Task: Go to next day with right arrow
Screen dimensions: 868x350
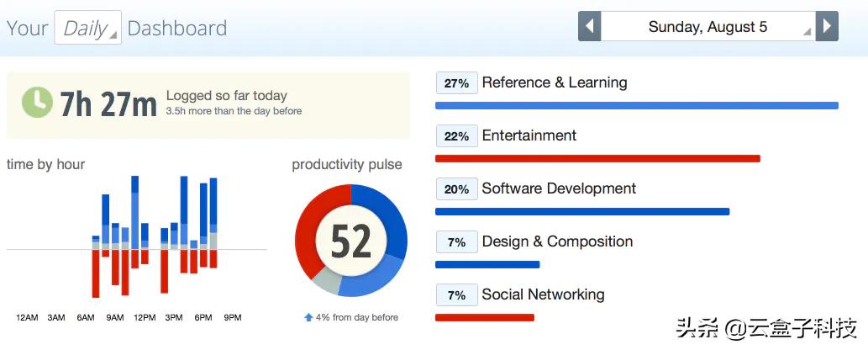Action: (827, 26)
